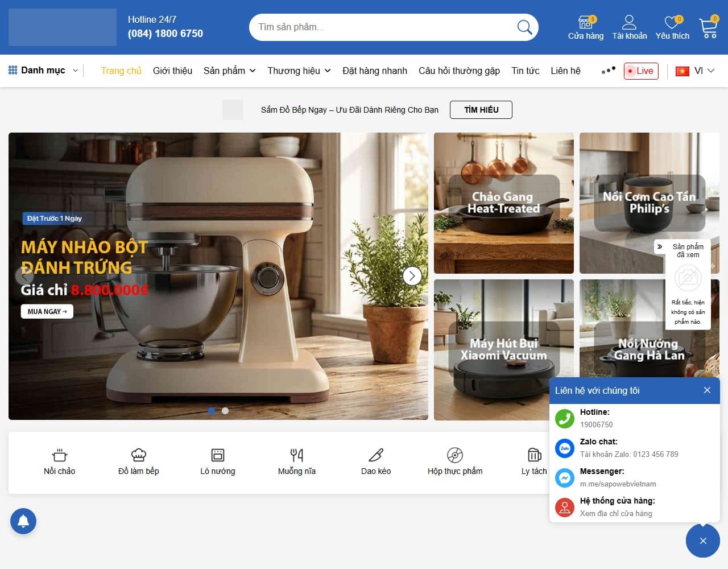Screen dimensions: 728x569
Task: Click the round blue close contact button
Action: (x=703, y=541)
